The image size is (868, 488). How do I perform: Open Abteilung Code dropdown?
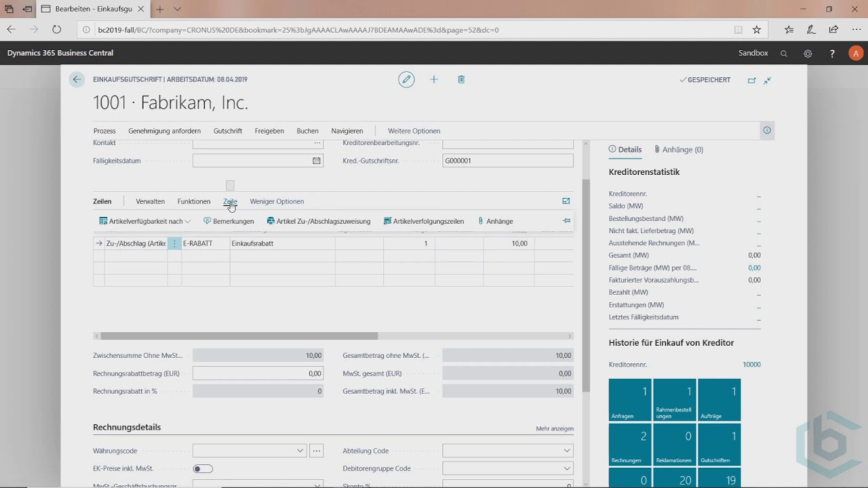(x=567, y=451)
